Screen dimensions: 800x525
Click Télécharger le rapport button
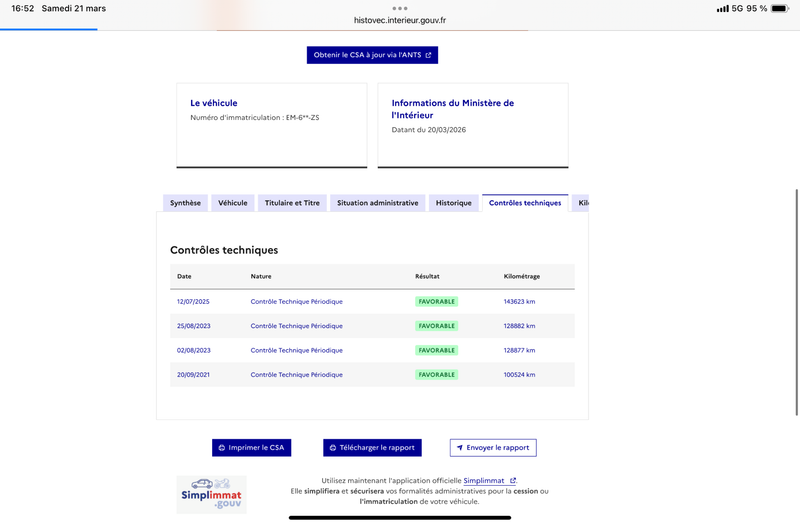pyautogui.click(x=372, y=447)
